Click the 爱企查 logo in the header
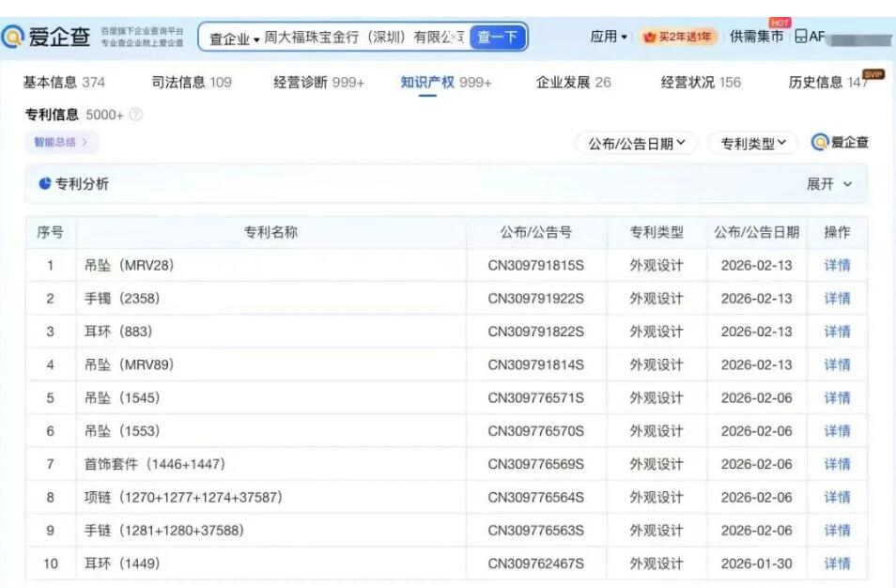Screen dimensions: 896x588 [47, 37]
